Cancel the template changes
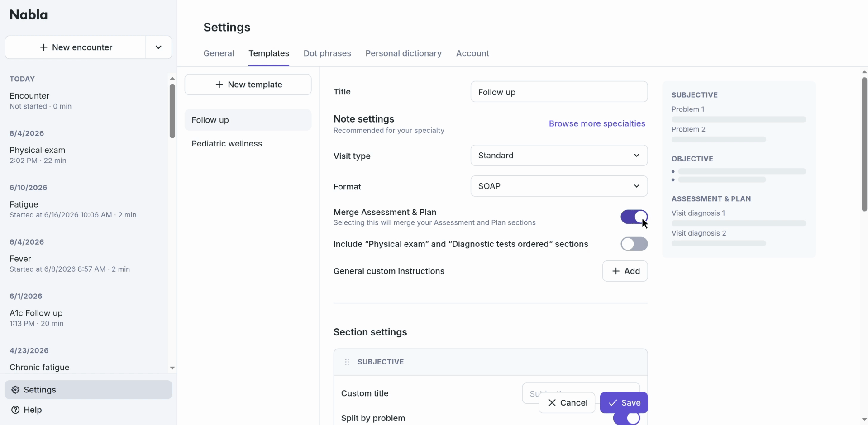This screenshot has height=425, width=868. pyautogui.click(x=567, y=403)
